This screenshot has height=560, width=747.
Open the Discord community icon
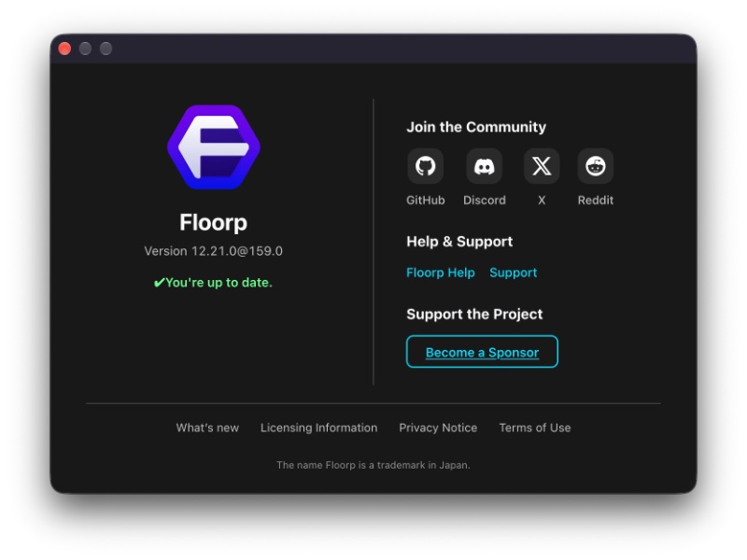(484, 166)
